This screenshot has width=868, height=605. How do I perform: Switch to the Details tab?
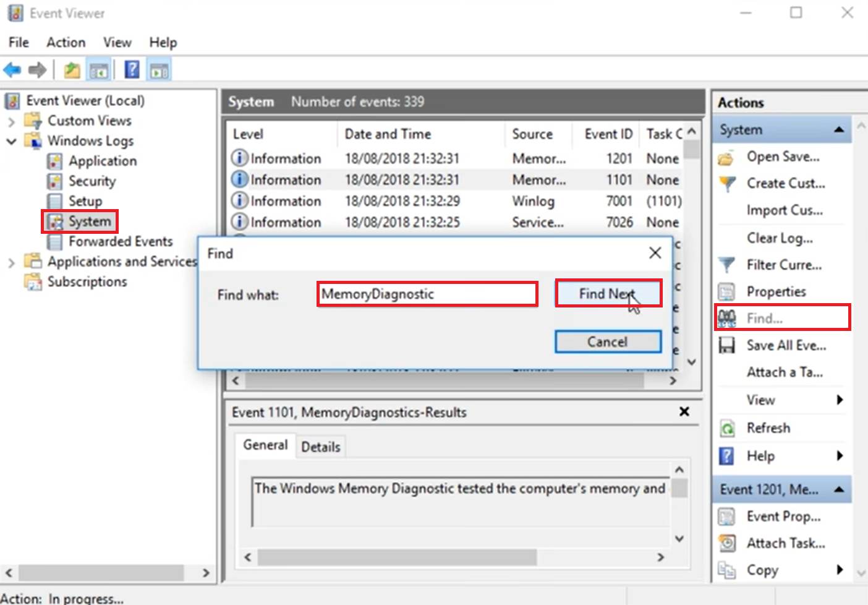321,446
